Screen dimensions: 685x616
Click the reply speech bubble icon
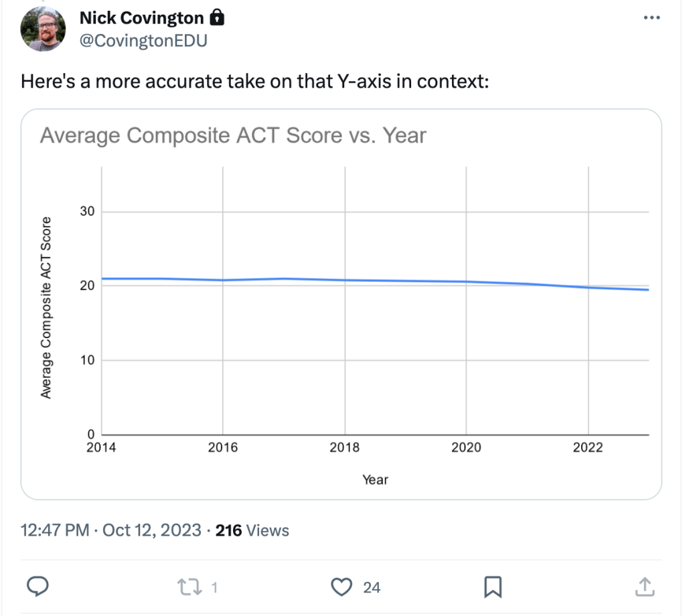[x=38, y=587]
